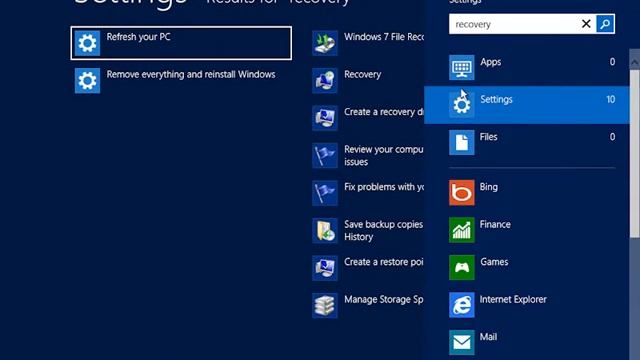The width and height of the screenshot is (640, 360).
Task: Select the Files search category
Action: tap(527, 142)
